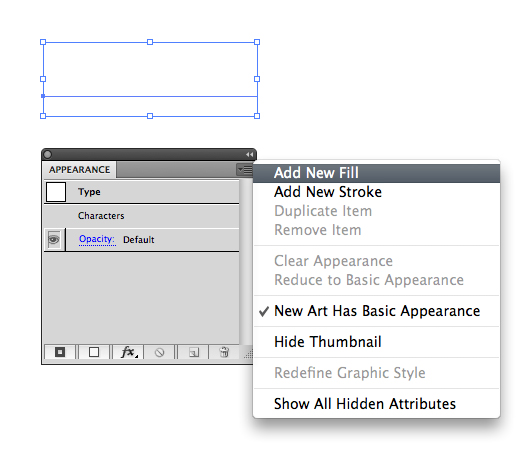Collapse the panel with double-arrow icon

[x=249, y=155]
